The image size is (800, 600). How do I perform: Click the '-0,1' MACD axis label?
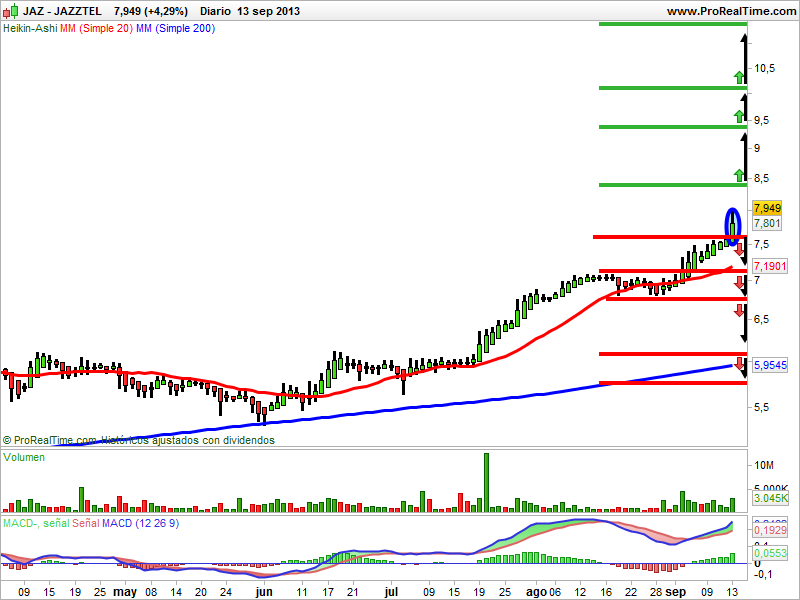(x=763, y=574)
